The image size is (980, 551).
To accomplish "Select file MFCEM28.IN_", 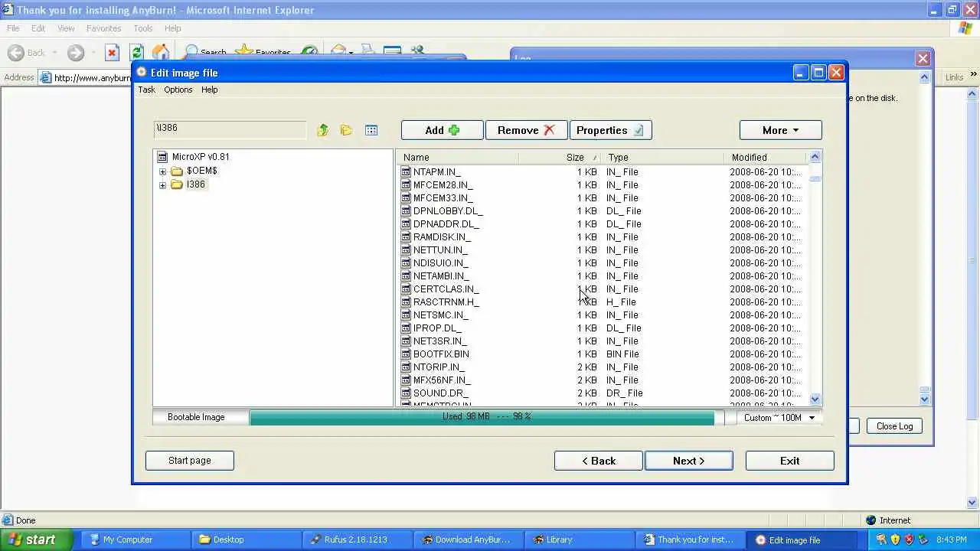I will [x=443, y=185].
